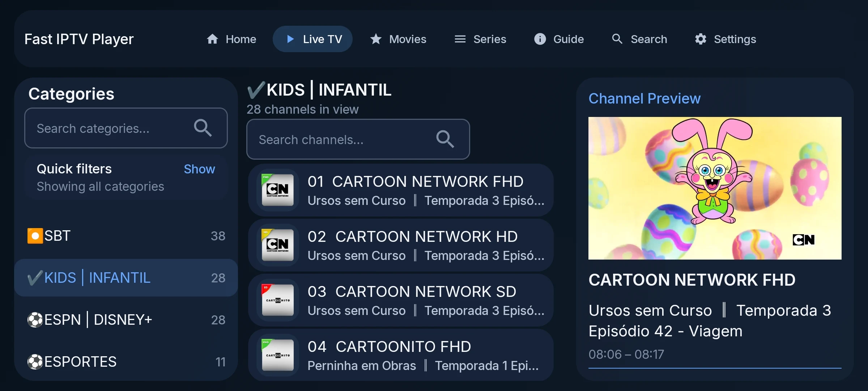Click the KIDS | INFANTIL channel list heading

(319, 90)
